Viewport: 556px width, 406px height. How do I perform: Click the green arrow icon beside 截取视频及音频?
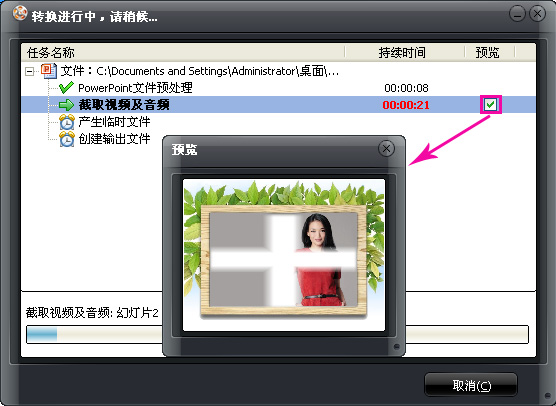tap(66, 105)
